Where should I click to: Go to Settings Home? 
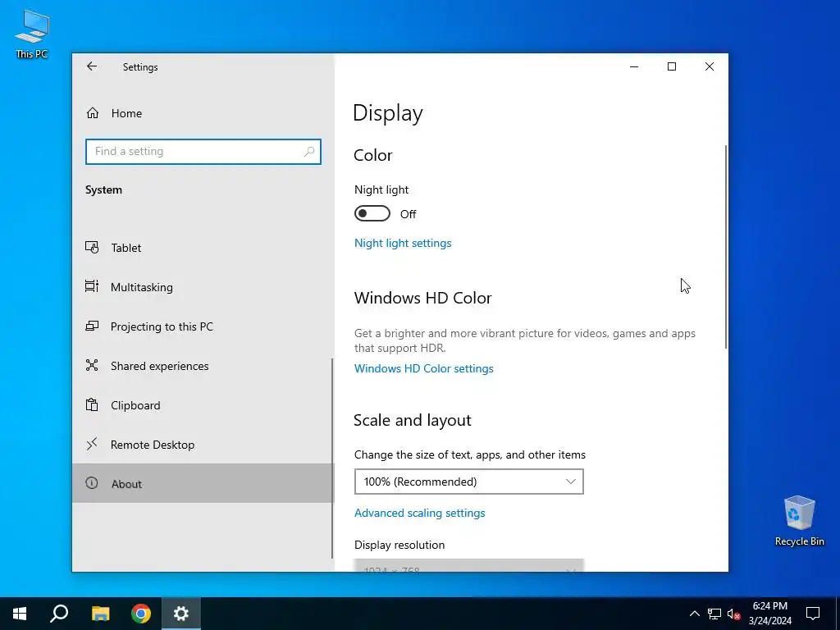(x=203, y=113)
